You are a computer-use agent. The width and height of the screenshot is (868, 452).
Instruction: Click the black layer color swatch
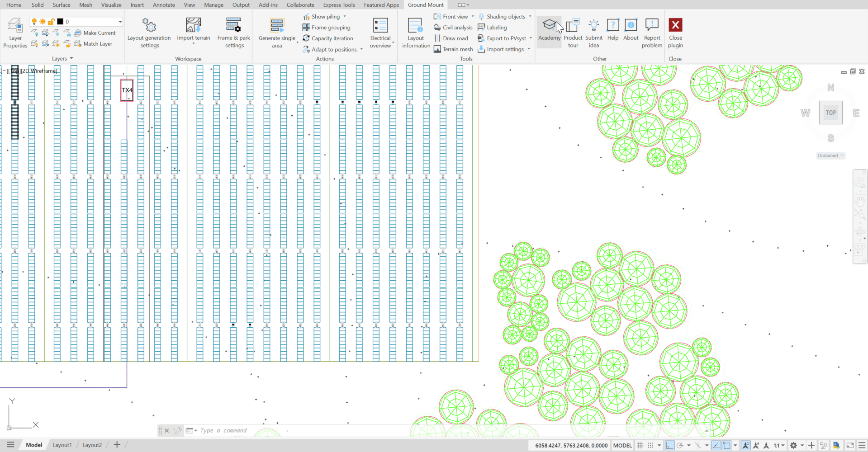[x=60, y=22]
